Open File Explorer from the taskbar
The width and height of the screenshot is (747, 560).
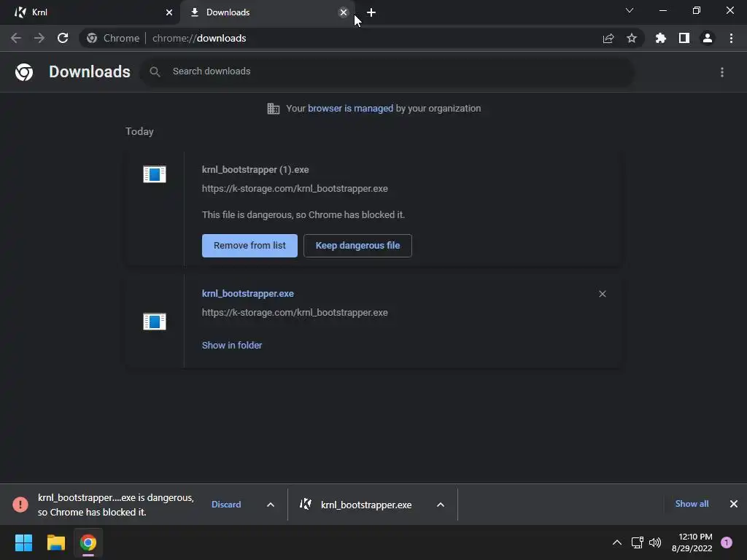[x=56, y=542]
